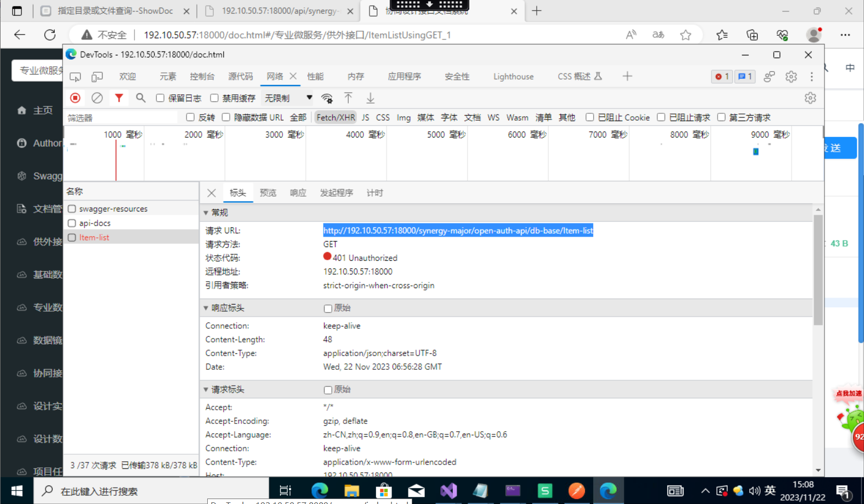Check 原始 box for request headers

328,390
